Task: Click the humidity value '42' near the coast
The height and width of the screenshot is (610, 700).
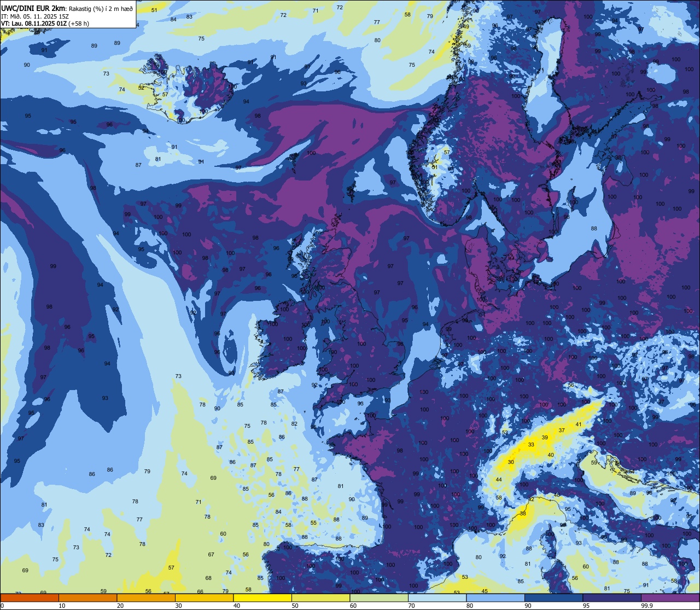Action: [532, 499]
